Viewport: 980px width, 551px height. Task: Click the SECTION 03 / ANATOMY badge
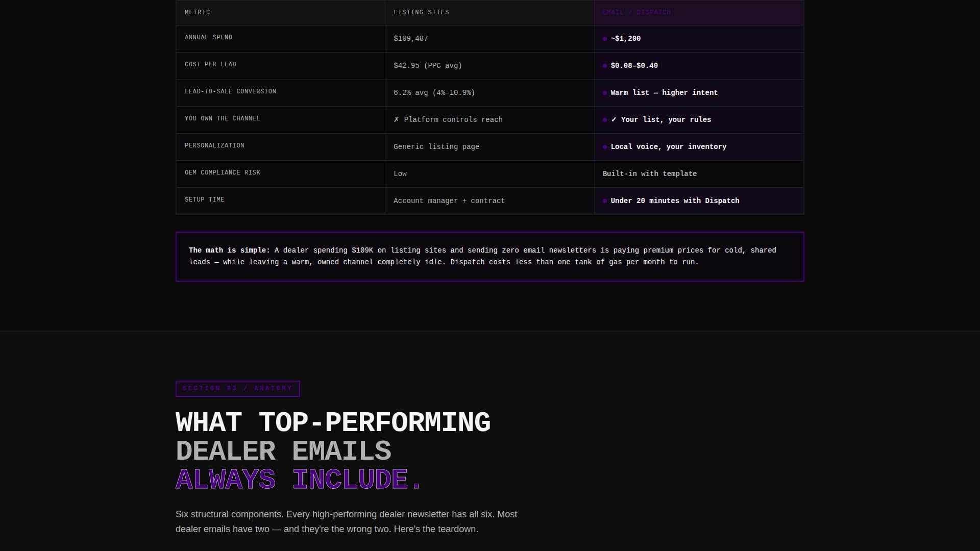point(237,388)
